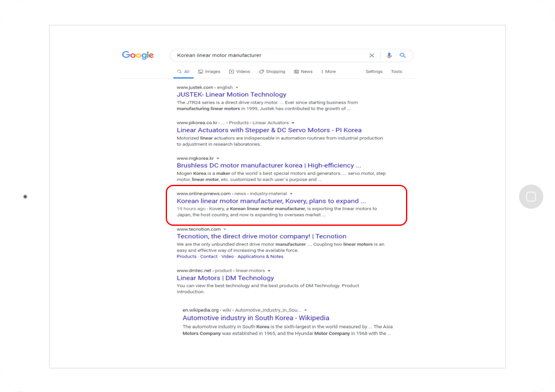The image size is (555, 392).
Task: Expand the arrow beside www.tecnotion.com
Action: pos(225,229)
